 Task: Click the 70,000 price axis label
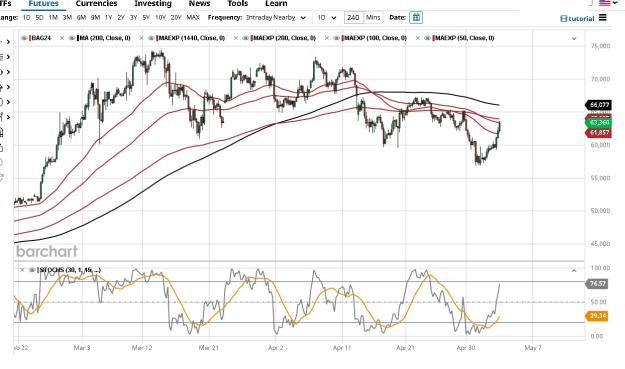(600, 79)
